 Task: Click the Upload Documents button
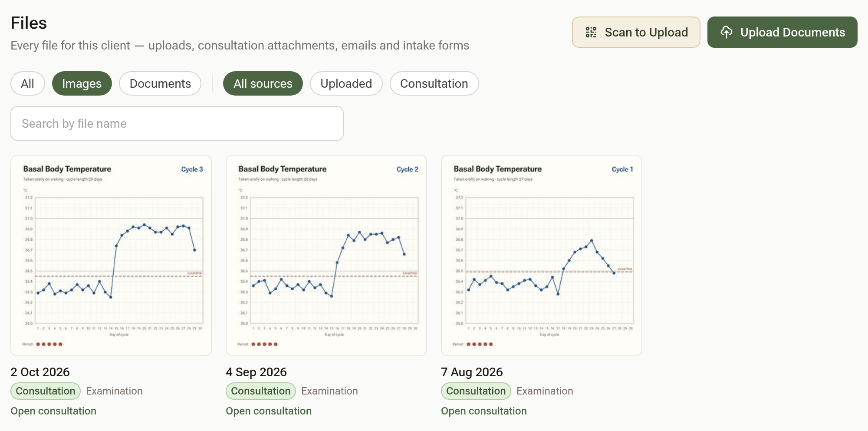tap(782, 32)
